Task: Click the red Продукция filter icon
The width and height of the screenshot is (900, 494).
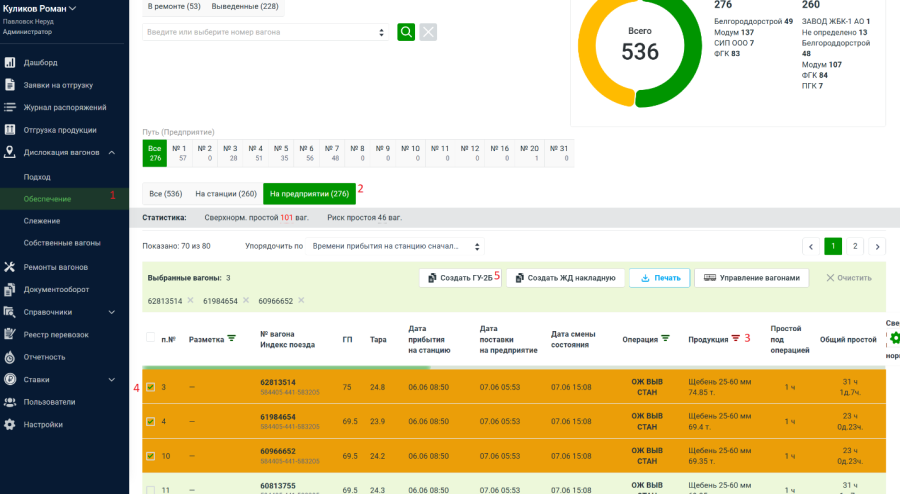Action: pyautogui.click(x=735, y=339)
